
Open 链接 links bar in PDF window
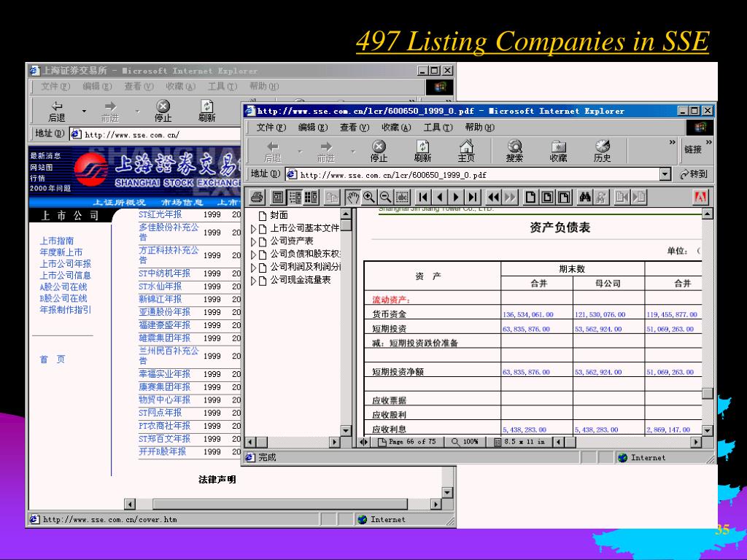click(x=693, y=149)
